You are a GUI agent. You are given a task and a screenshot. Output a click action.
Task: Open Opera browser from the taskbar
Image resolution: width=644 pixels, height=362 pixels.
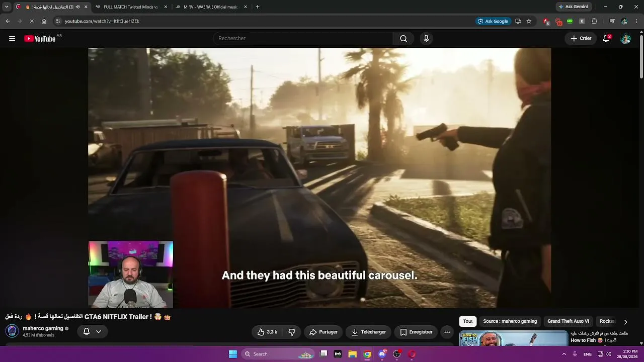pos(412,354)
